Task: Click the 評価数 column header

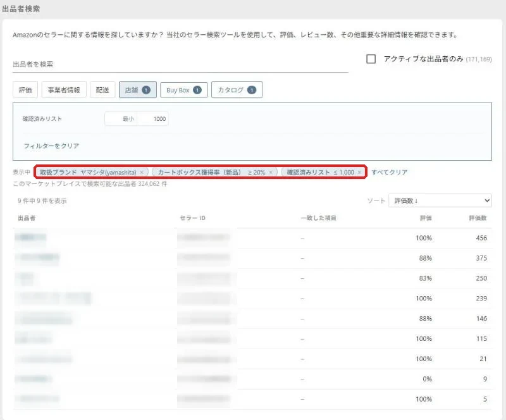Action: [x=478, y=218]
